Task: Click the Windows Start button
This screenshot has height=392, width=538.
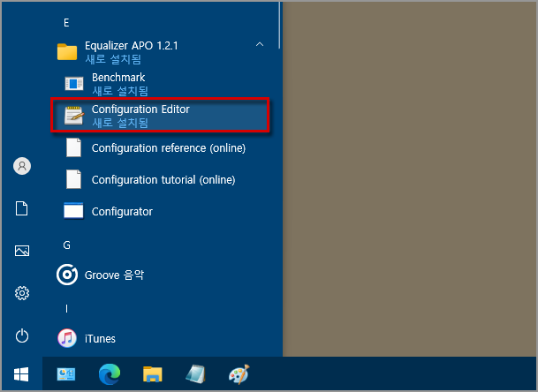Action: [21, 374]
